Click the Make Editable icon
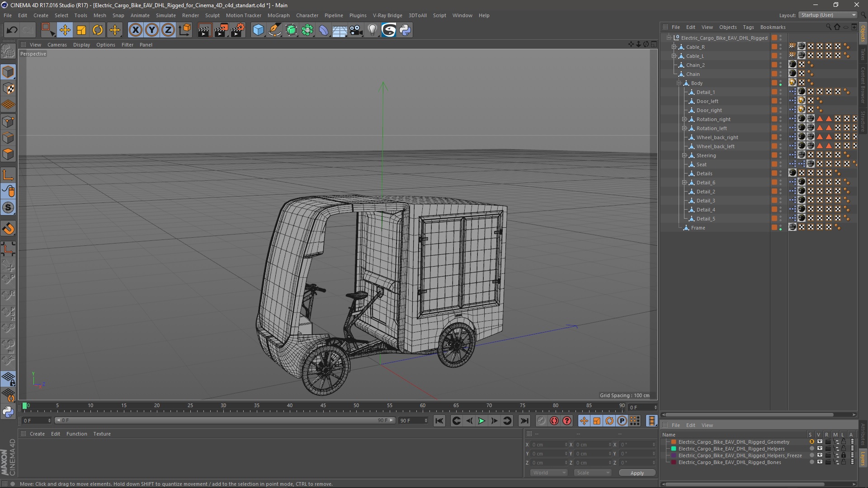868x488 pixels. coord(8,52)
